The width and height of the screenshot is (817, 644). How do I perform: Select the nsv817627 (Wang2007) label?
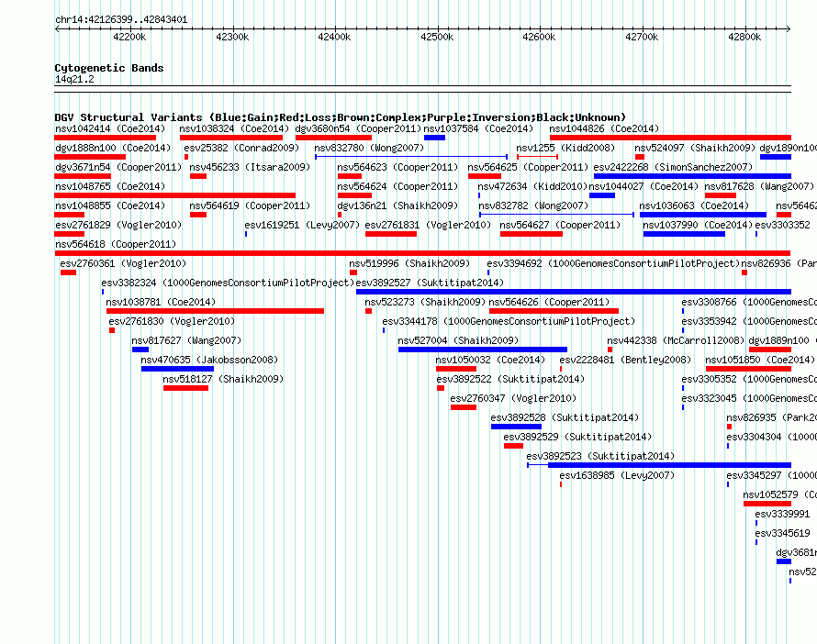(186, 340)
